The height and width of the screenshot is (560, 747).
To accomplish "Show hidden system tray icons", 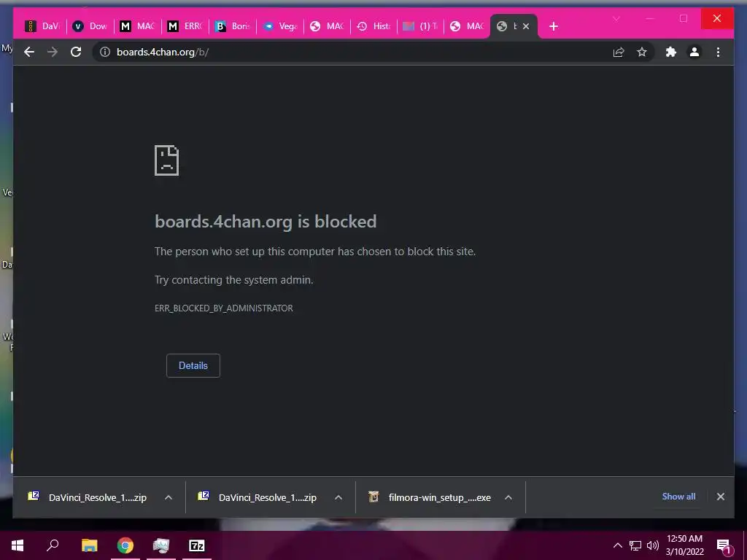I will coord(617,545).
